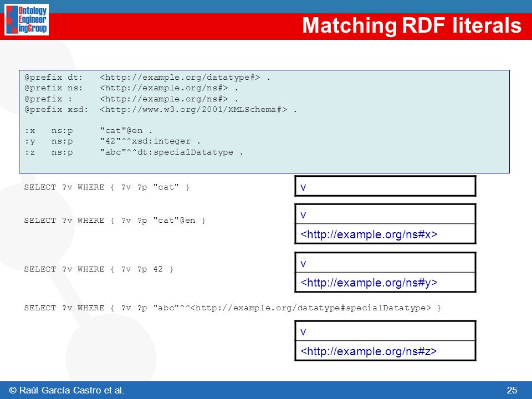Click the query matching 42
532x399 pixels.
click(99, 269)
